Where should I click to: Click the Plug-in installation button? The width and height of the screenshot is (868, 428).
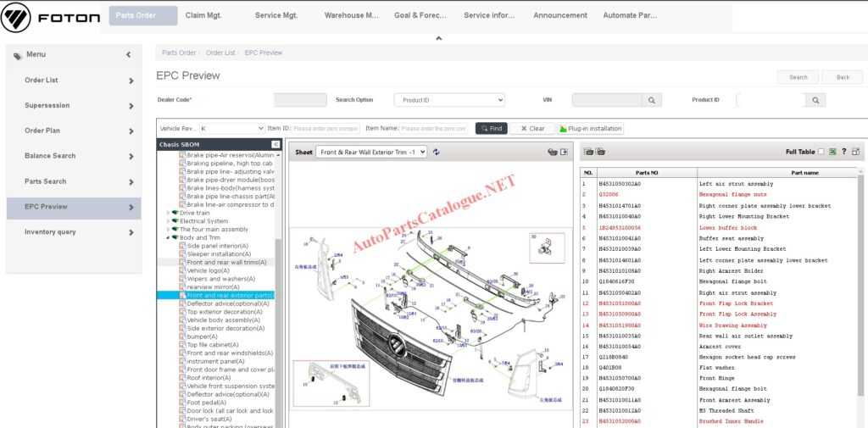coord(590,129)
